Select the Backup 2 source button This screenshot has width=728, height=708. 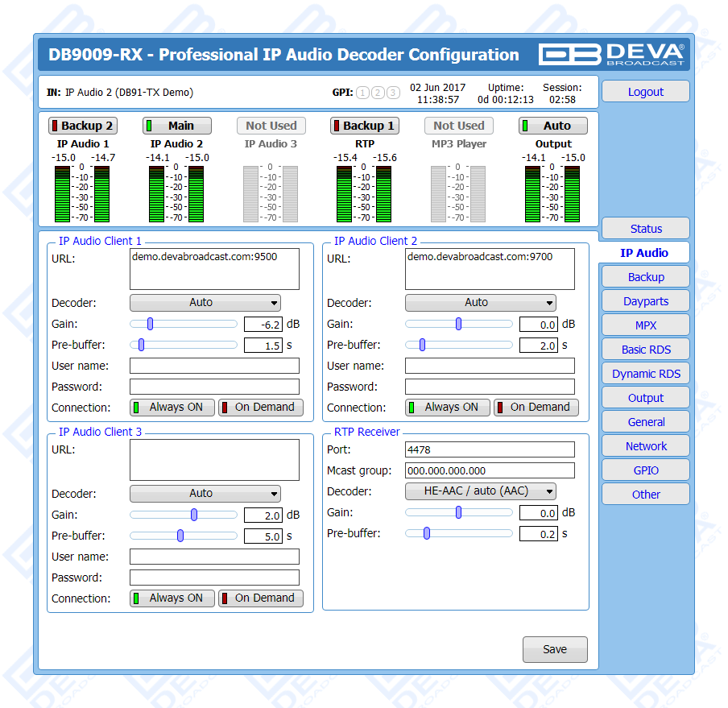pos(83,126)
